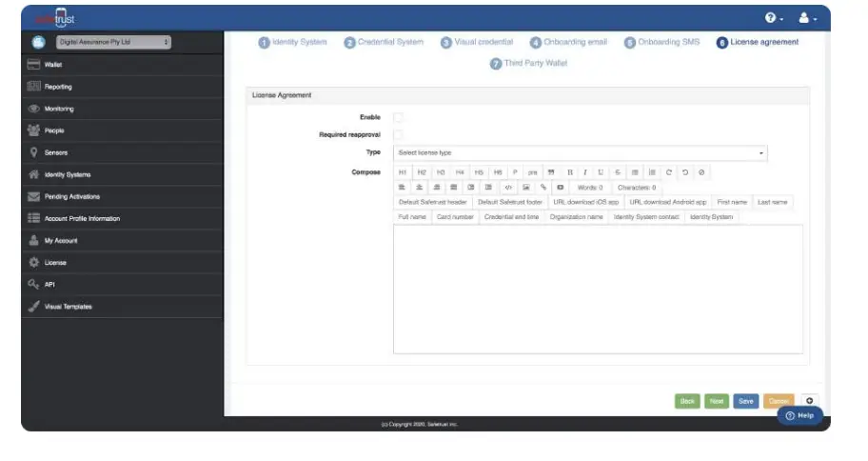Insert URL download iOS app placeholder
Viewport: 868px width, 461px height.
[x=585, y=202]
